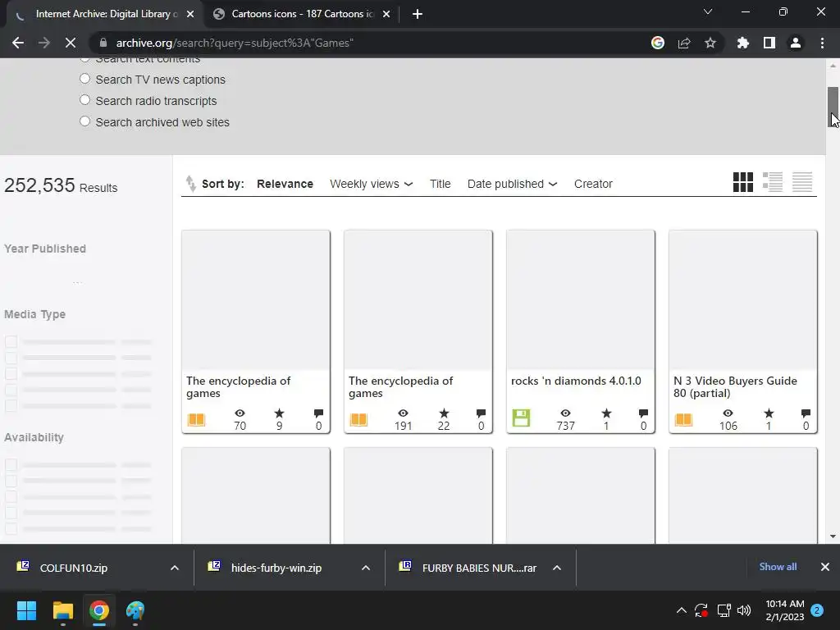This screenshot has width=840, height=630.
Task: Click favorites star on rocks 'n diamonds card
Action: (606, 413)
